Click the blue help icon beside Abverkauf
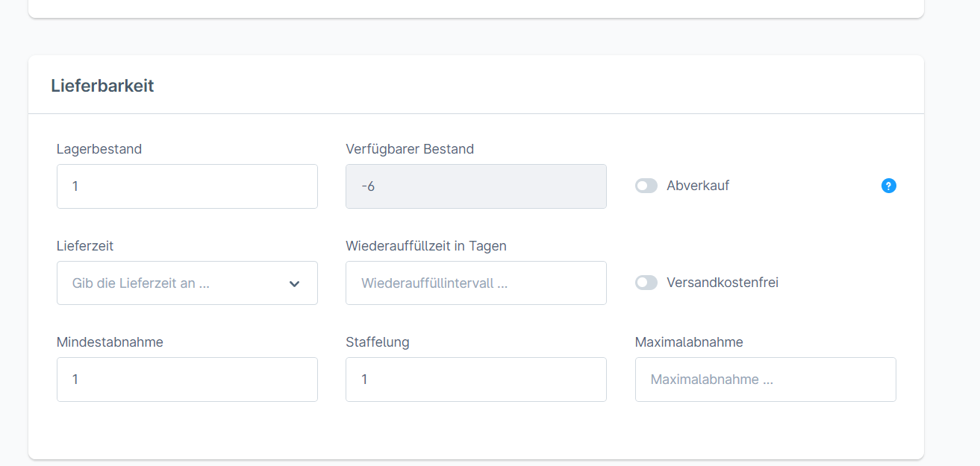 tap(888, 186)
